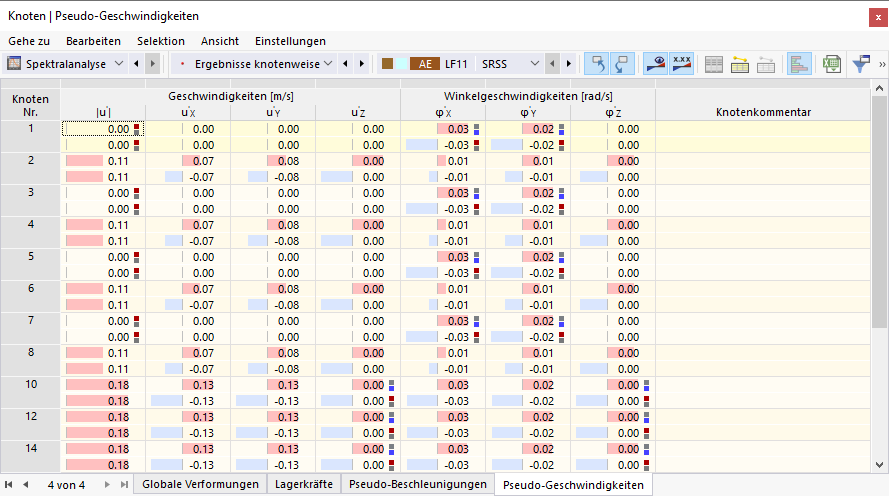The image size is (889, 496).
Task: Click first |u'| cell of node 1
Action: coord(103,129)
